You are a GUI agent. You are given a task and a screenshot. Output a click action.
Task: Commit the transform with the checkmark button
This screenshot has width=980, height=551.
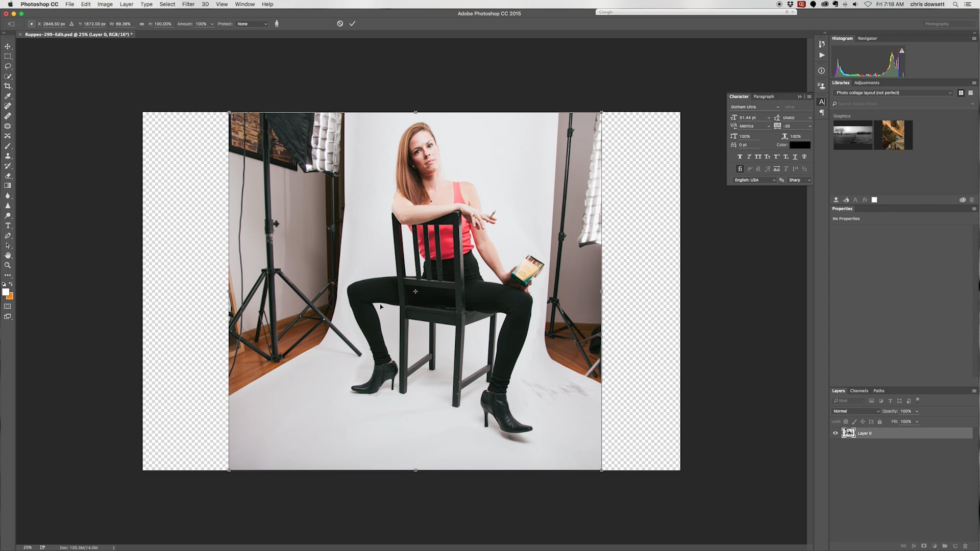pyautogui.click(x=352, y=23)
